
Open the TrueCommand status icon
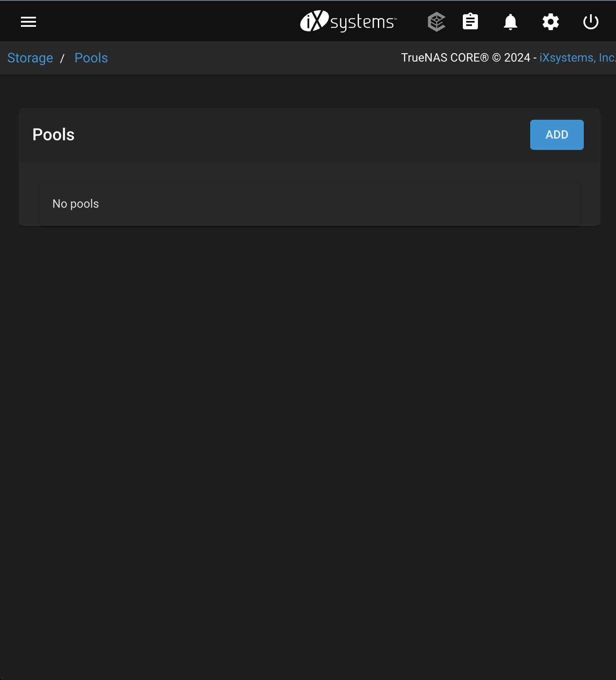[x=436, y=22]
